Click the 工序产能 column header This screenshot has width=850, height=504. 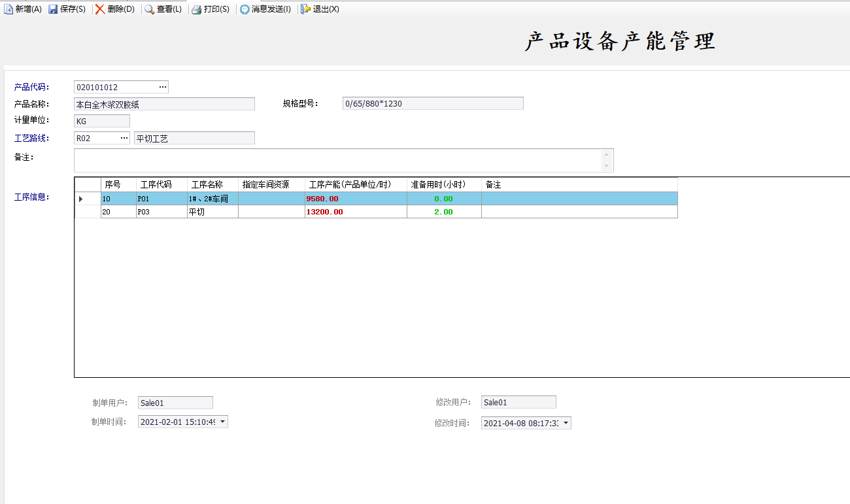pos(355,185)
